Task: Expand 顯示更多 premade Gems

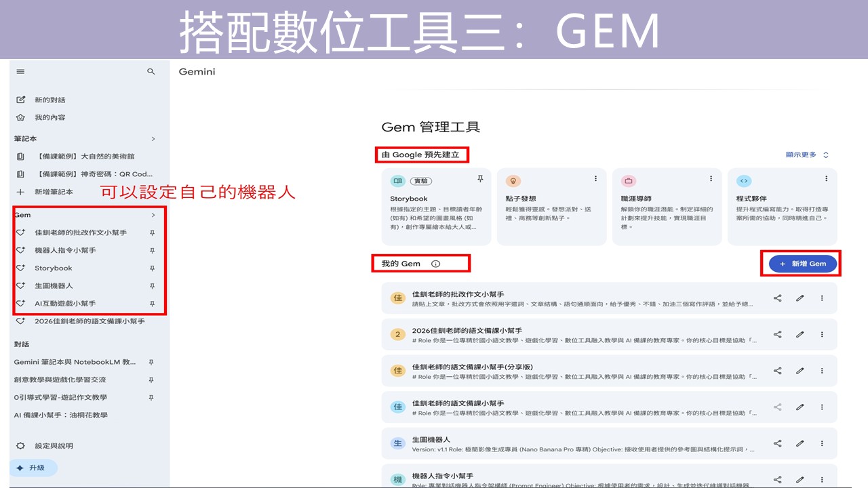Action: tap(807, 155)
